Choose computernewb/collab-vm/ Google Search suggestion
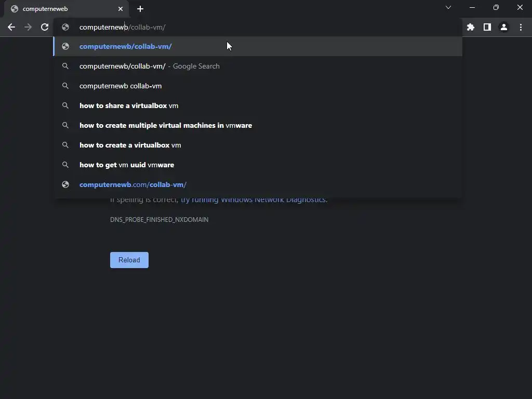The width and height of the screenshot is (532, 399). click(258, 66)
